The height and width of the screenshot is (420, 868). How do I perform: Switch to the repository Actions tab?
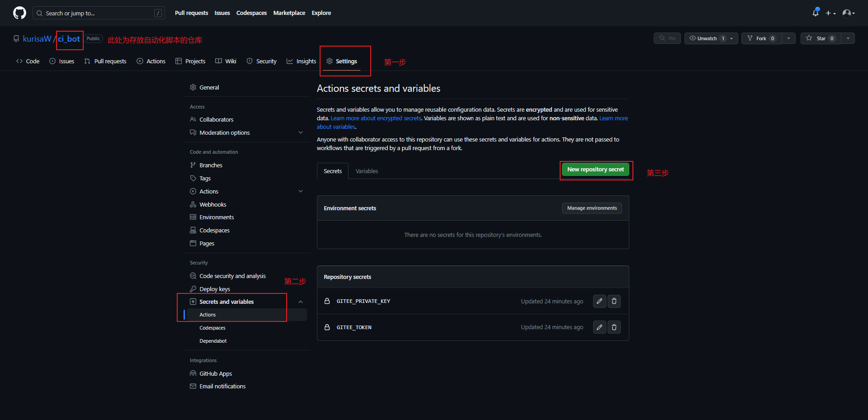pyautogui.click(x=151, y=61)
